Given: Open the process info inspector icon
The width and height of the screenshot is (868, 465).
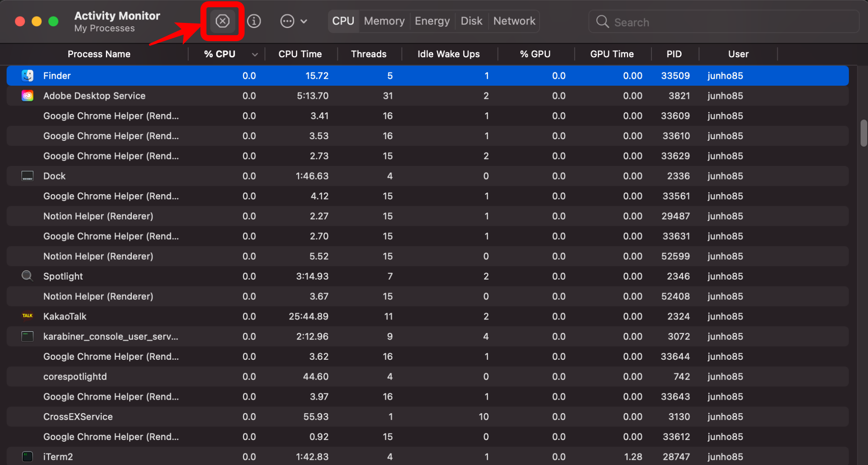Looking at the screenshot, I should click(x=254, y=21).
